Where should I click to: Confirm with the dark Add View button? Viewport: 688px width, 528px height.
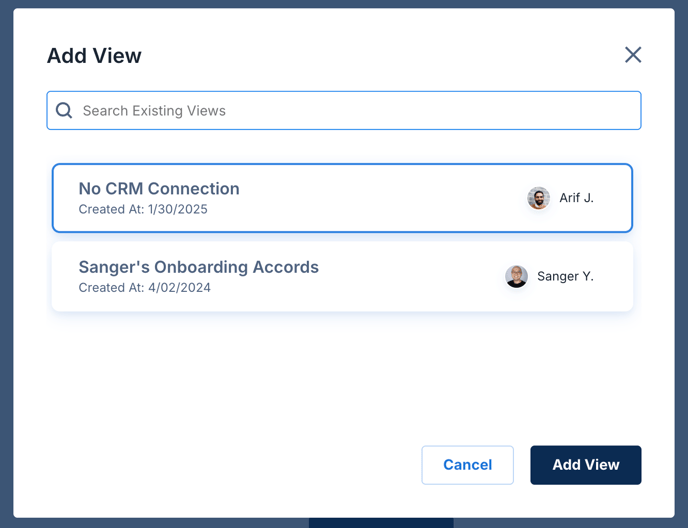coord(586,465)
